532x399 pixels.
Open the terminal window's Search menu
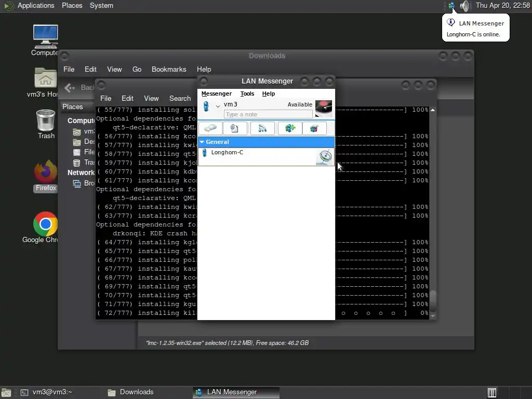coord(180,98)
